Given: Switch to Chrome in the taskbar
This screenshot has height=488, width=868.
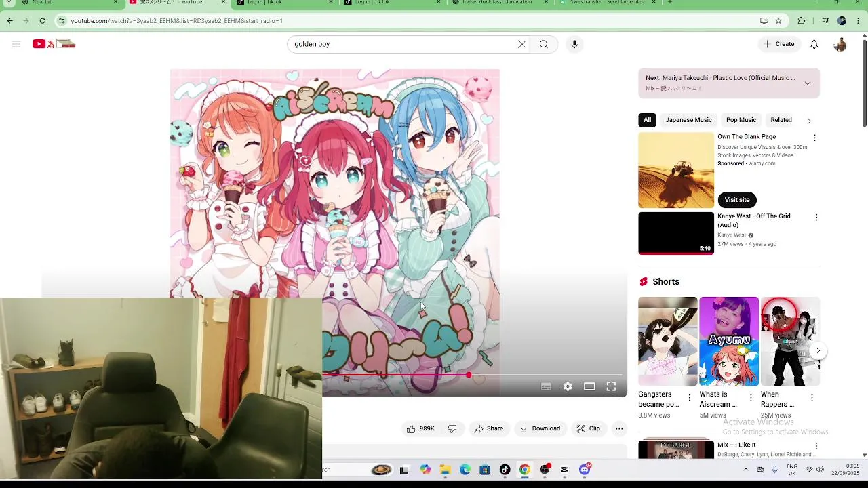Looking at the screenshot, I should coord(525,470).
